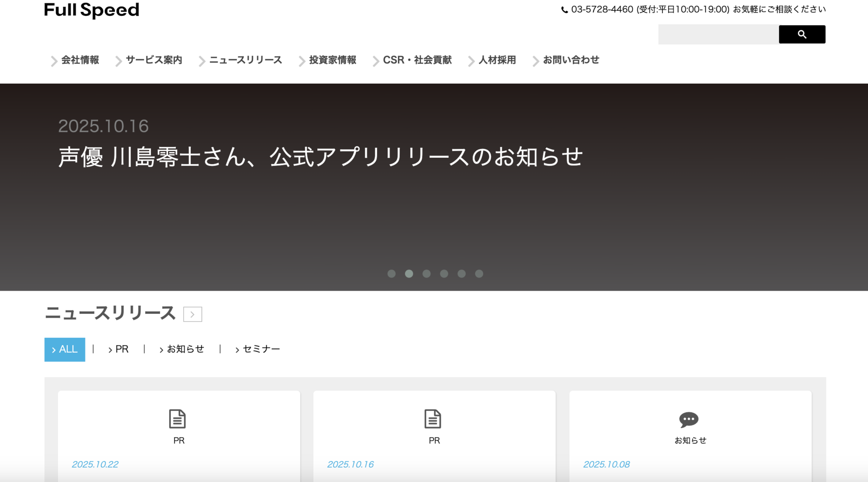Click the phone icon beside 03-5728-4460
The width and height of the screenshot is (868, 482).
pos(564,9)
